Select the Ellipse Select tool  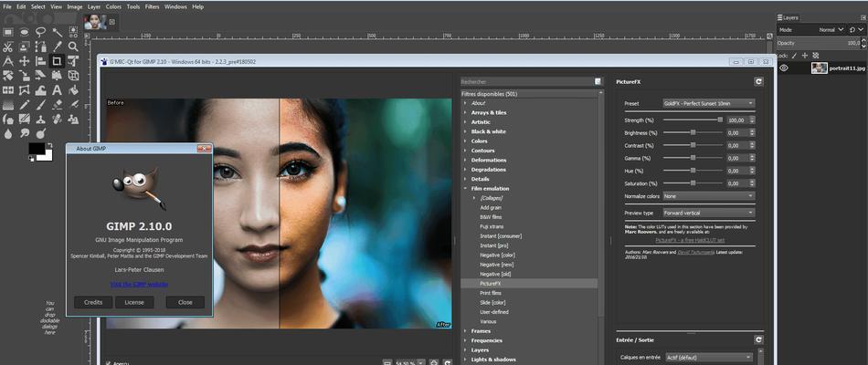(x=25, y=32)
